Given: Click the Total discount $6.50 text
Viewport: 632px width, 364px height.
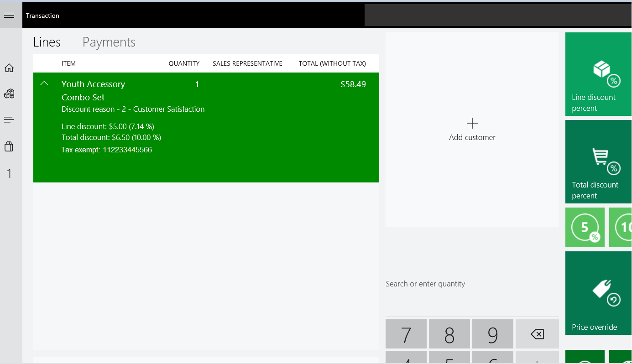Looking at the screenshot, I should point(111,137).
